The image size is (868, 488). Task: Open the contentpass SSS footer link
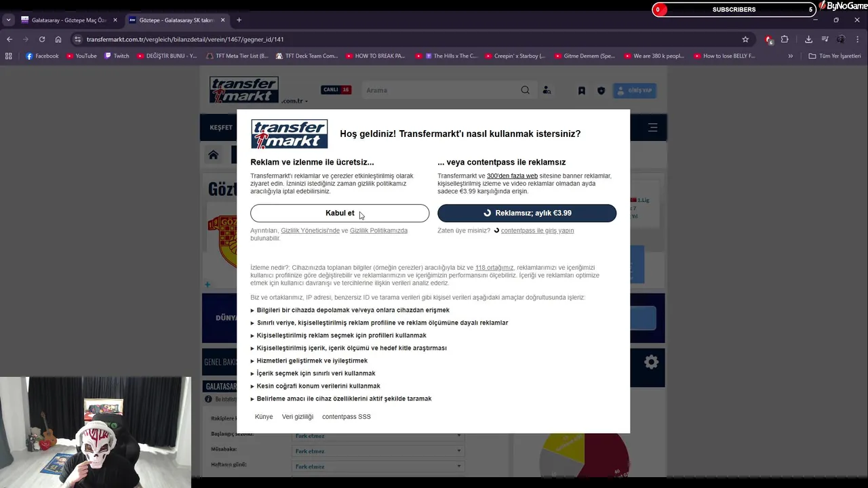coord(347,417)
